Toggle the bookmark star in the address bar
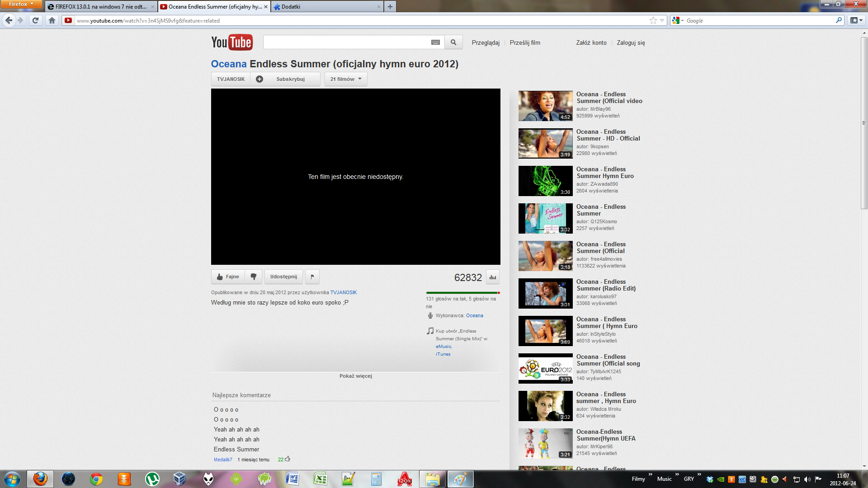Image resolution: width=868 pixels, height=488 pixels. pyautogui.click(x=653, y=20)
